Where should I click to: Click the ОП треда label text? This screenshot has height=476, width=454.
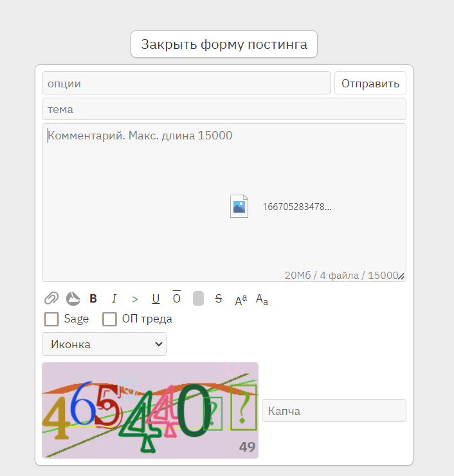click(x=147, y=319)
